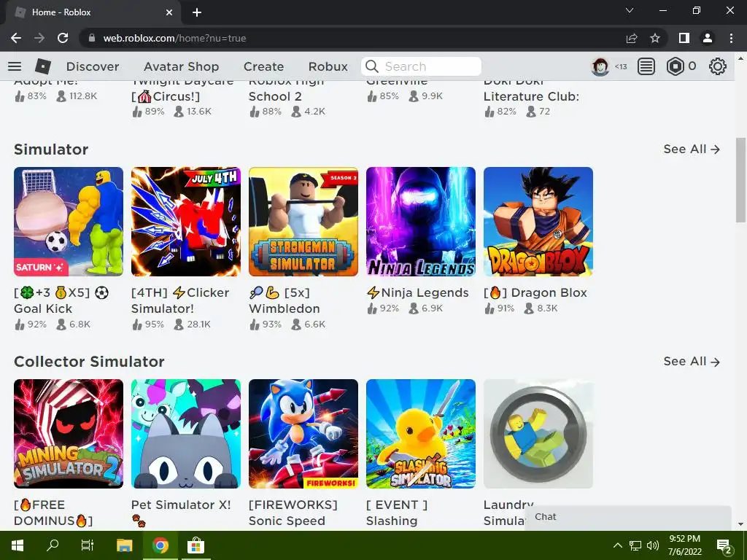Image resolution: width=747 pixels, height=560 pixels.
Task: Click the Simulator section heading
Action: tap(51, 149)
